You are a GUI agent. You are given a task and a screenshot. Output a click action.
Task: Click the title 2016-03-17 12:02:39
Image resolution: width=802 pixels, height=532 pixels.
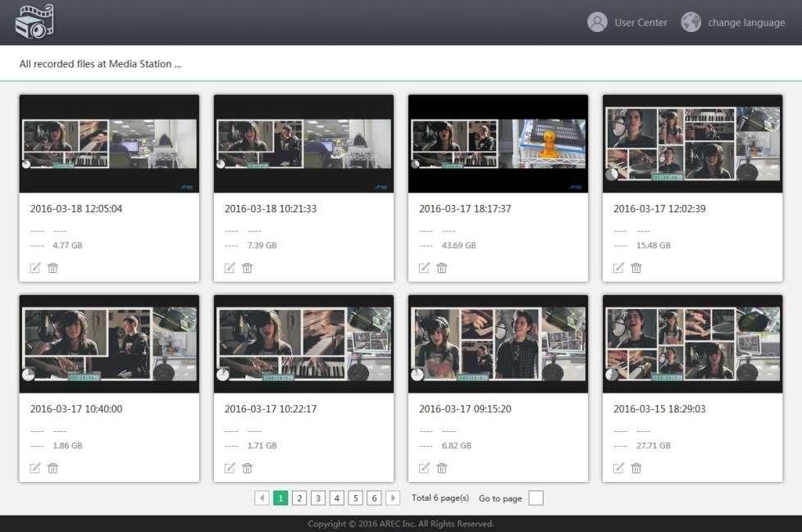(x=659, y=208)
